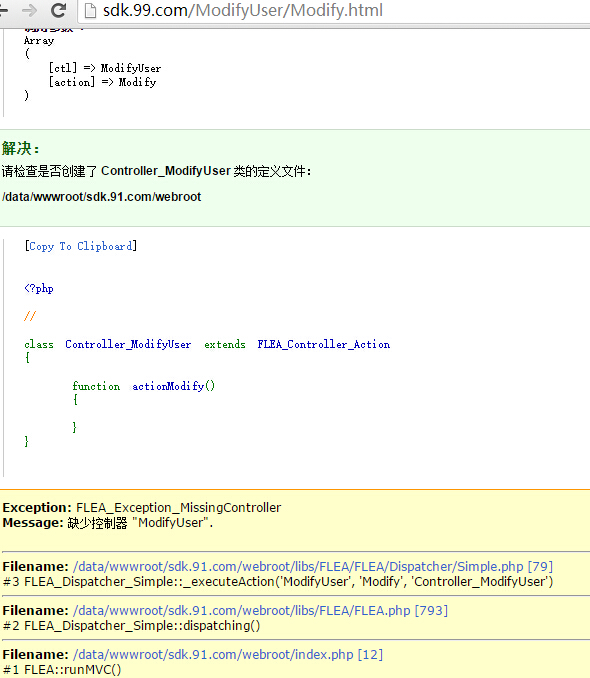
Task: Click the browser reload icon
Action: point(58,10)
